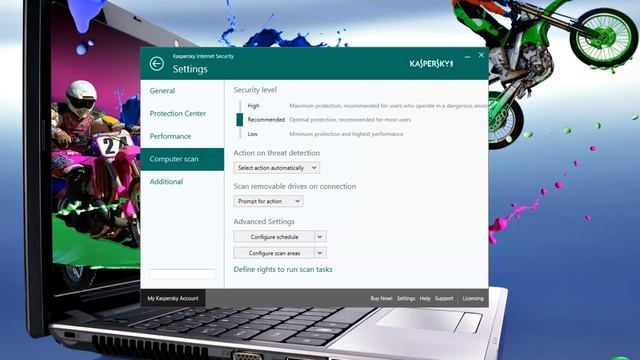
Task: Click the Recommended security level marker
Action: click(240, 120)
